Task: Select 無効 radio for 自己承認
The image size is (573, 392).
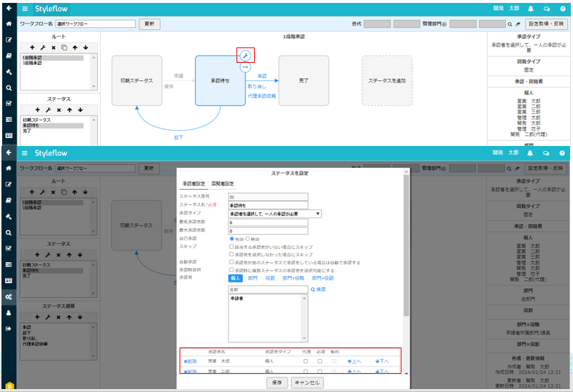Action: coord(247,239)
